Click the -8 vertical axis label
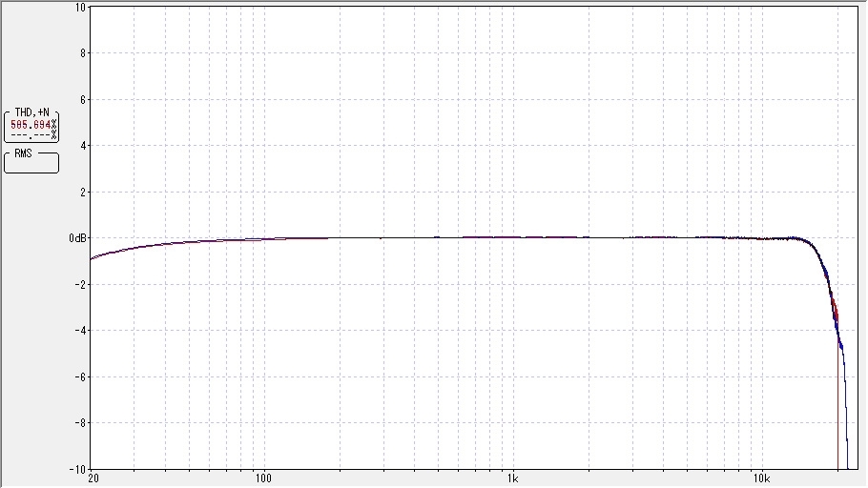This screenshot has height=488, width=868. point(81,423)
